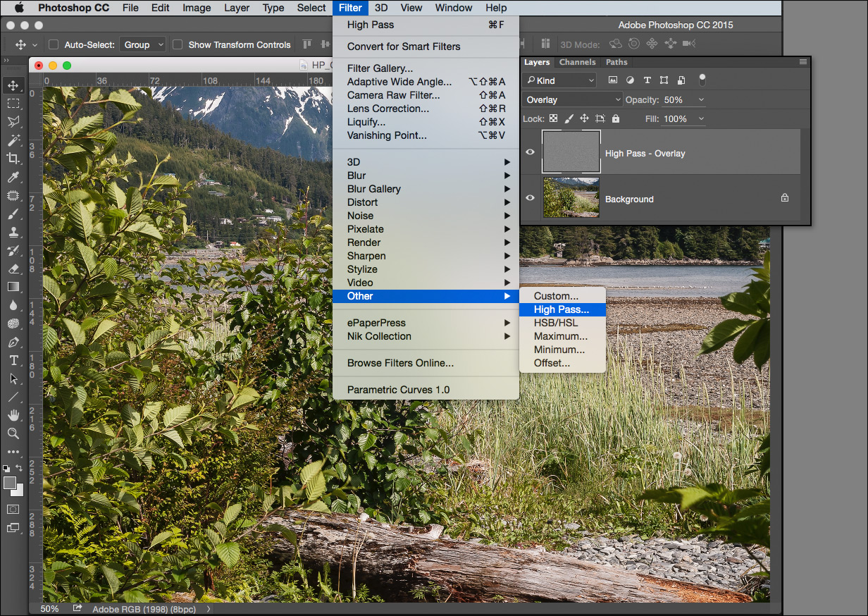Open the Fill slider dropdown arrow
This screenshot has height=616, width=868.
click(x=701, y=119)
